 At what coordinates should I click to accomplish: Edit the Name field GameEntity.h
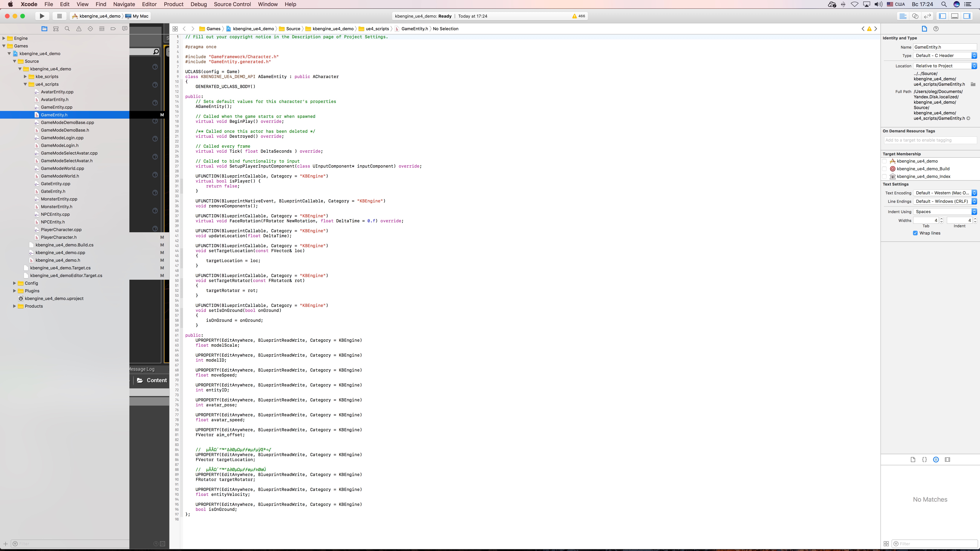point(945,47)
